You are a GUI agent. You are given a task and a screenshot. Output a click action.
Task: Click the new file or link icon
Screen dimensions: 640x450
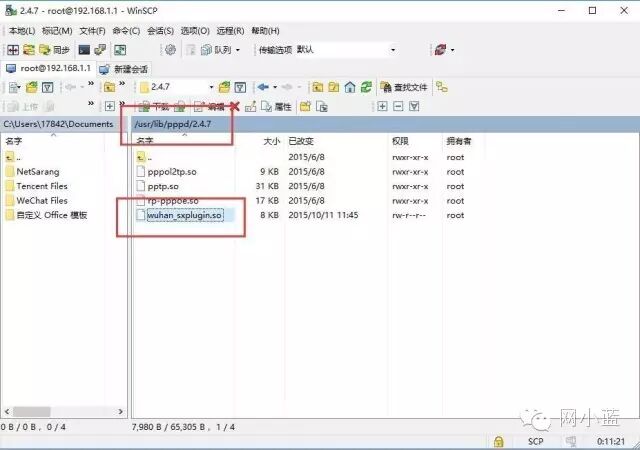pyautogui.click(x=322, y=107)
